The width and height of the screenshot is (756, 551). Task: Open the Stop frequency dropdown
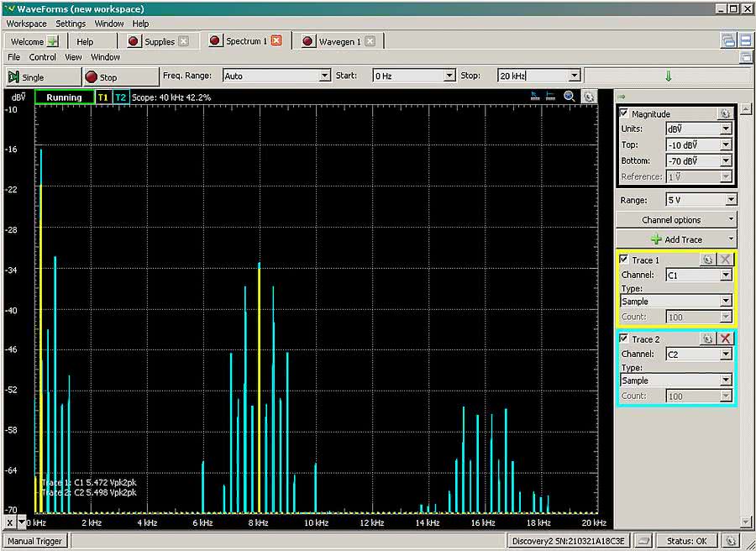[x=574, y=76]
